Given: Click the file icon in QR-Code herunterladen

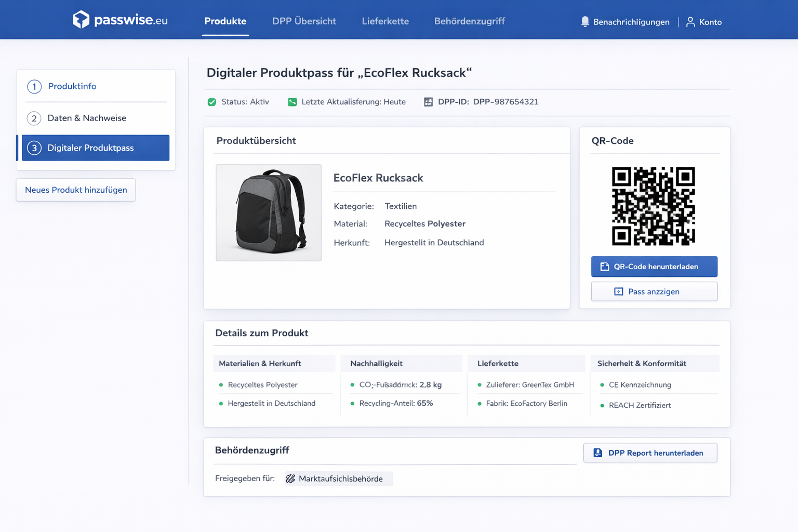Looking at the screenshot, I should coord(605,267).
